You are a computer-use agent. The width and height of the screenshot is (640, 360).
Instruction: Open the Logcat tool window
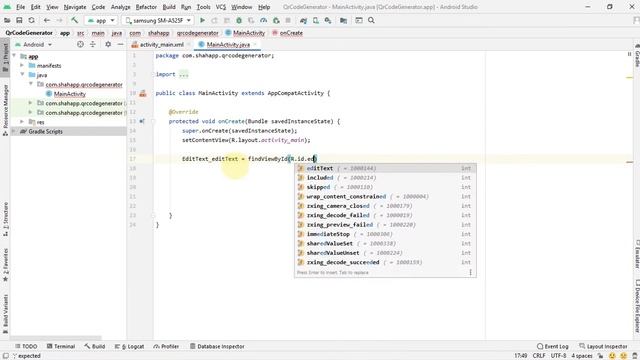click(129, 346)
